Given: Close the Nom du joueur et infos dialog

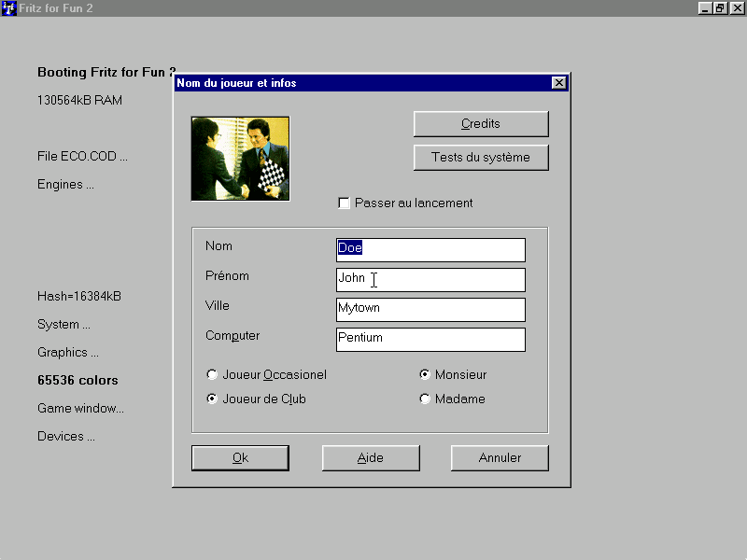Looking at the screenshot, I should click(558, 83).
